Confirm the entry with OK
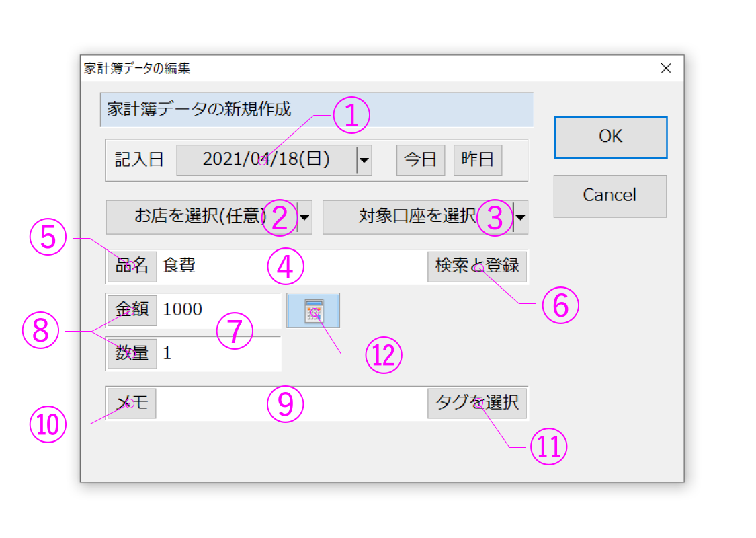This screenshot has height=538, width=756. (610, 137)
